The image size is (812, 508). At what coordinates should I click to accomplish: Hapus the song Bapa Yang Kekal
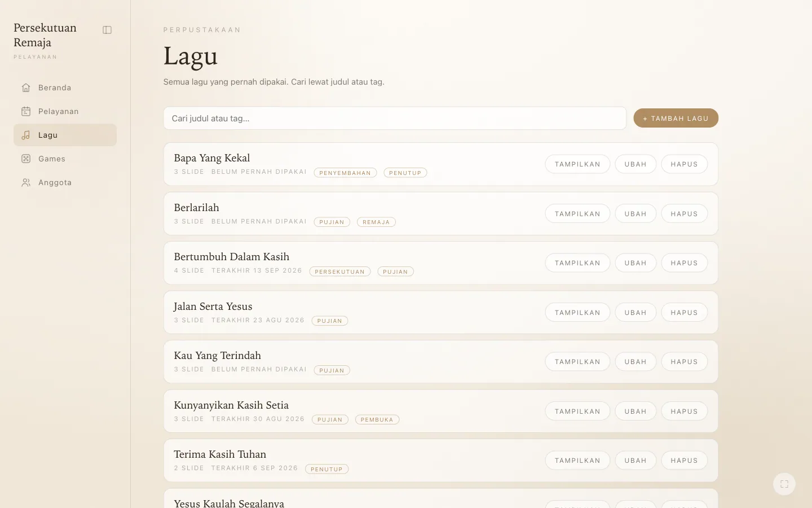(x=684, y=164)
